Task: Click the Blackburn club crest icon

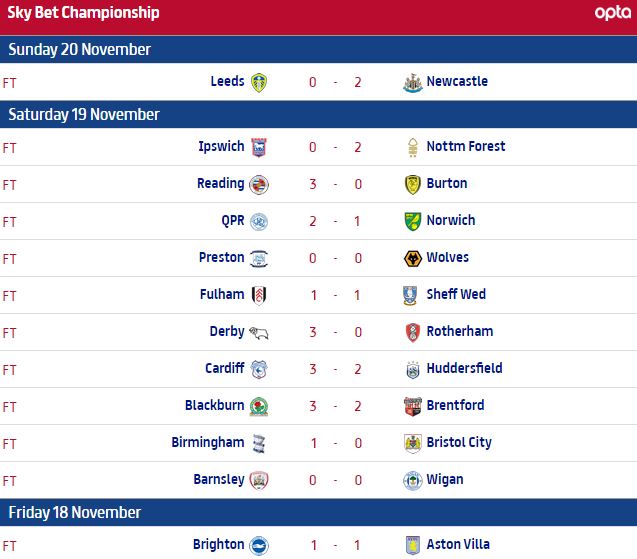Action: point(259,406)
